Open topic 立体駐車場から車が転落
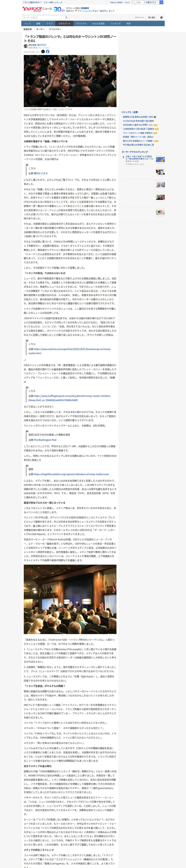This screenshot has width=186, height=868. (138, 129)
